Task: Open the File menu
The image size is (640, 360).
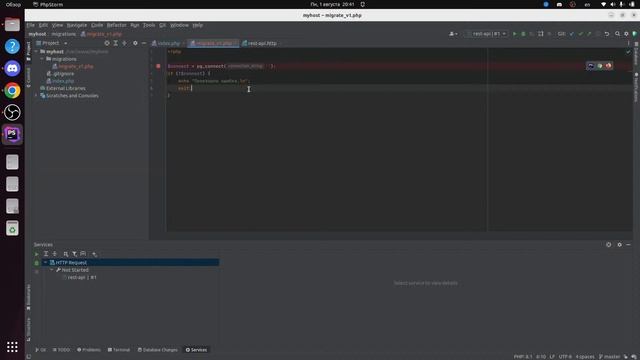Action: pyautogui.click(x=31, y=25)
